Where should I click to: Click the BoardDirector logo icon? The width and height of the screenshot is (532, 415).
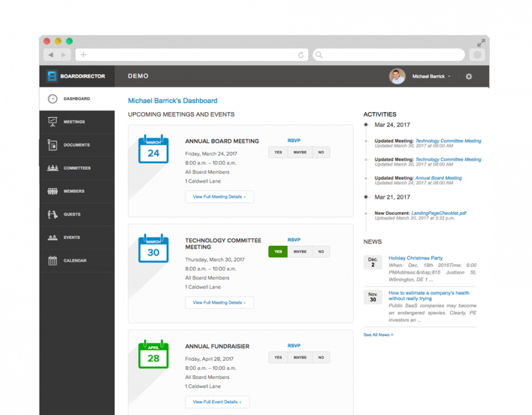51,76
